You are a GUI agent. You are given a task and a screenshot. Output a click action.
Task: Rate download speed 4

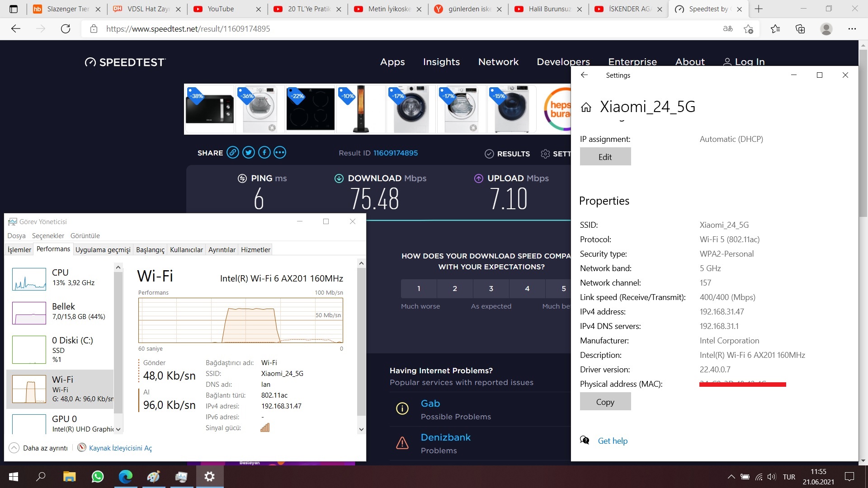pyautogui.click(x=527, y=288)
